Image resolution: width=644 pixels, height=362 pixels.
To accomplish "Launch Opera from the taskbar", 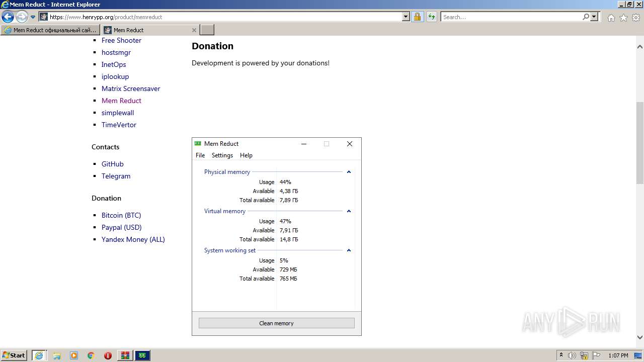I will [108, 355].
